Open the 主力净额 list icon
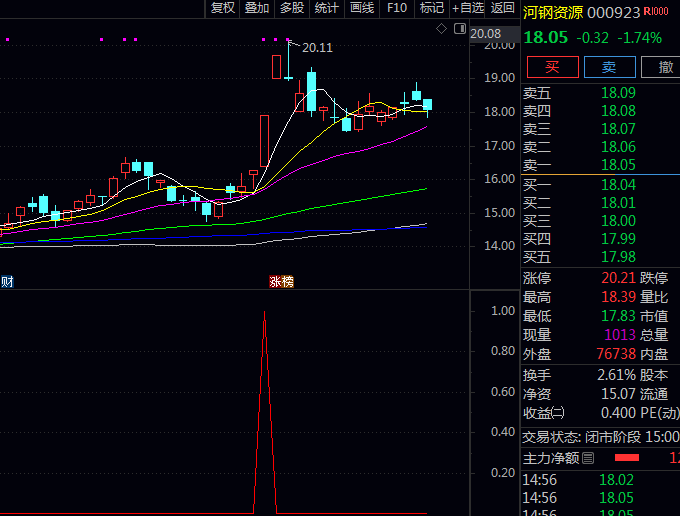Screen dimensions: 680x516 [588, 458]
